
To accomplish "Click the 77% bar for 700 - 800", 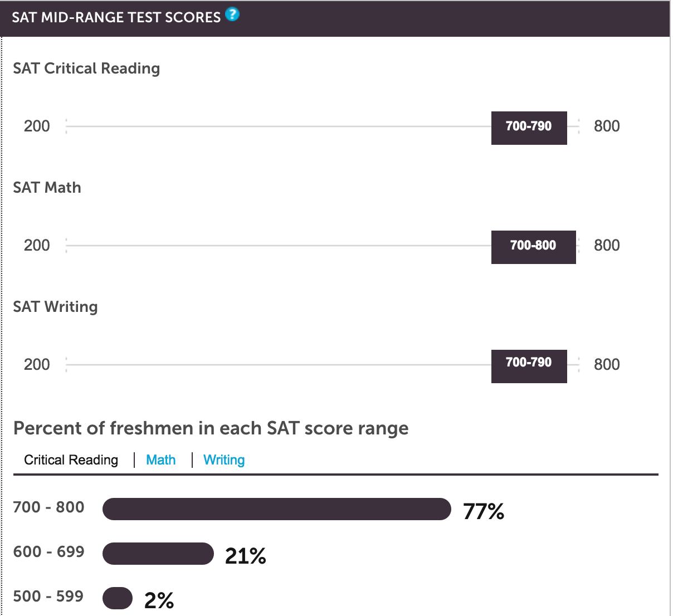I will pyautogui.click(x=276, y=509).
